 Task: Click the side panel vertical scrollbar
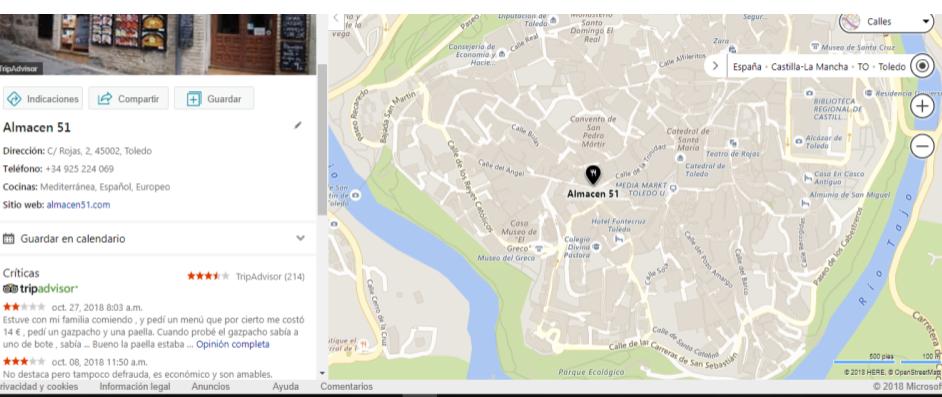click(x=322, y=139)
